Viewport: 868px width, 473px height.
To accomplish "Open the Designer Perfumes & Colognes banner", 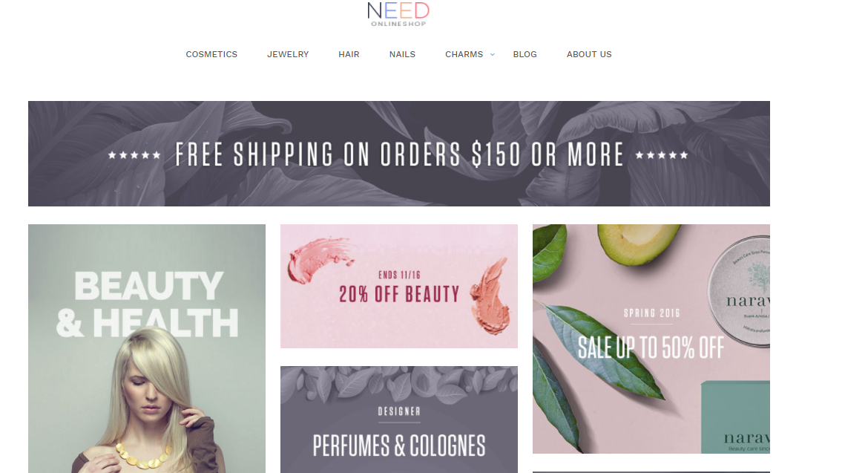I will point(399,420).
